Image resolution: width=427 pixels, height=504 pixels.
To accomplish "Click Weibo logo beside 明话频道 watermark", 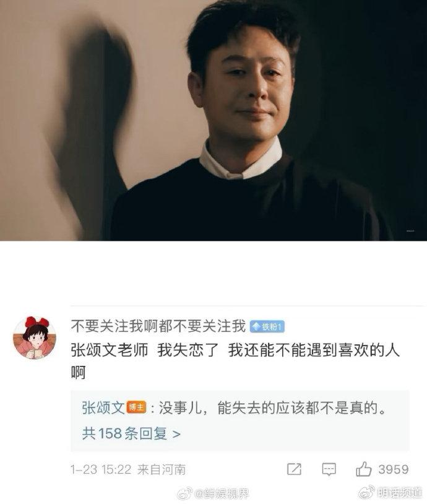I will coord(367,492).
